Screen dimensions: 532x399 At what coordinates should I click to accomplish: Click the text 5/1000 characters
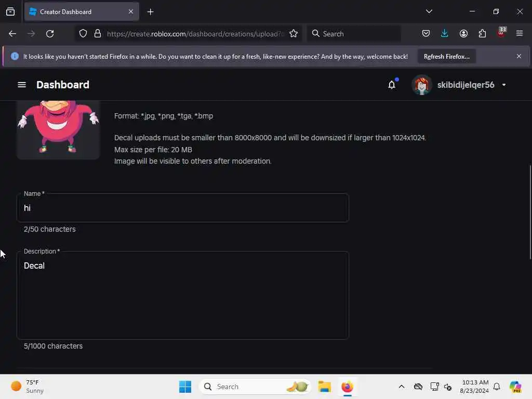coord(54,346)
